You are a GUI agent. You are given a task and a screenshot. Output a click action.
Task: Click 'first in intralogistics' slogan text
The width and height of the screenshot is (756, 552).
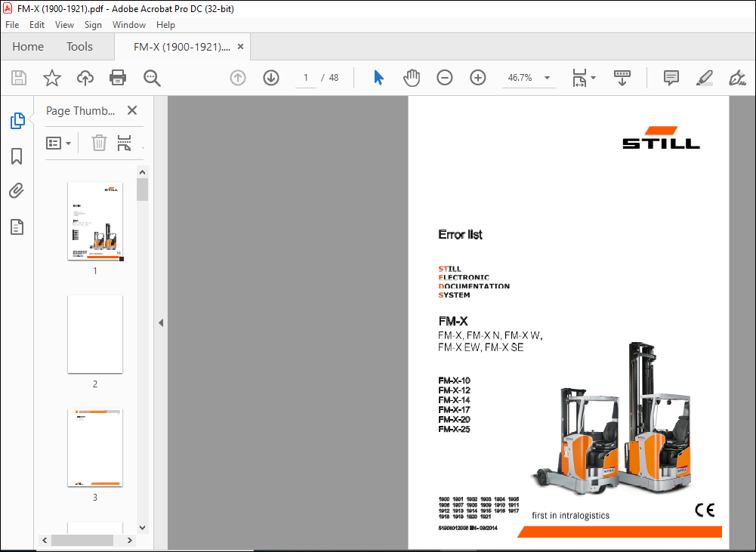[570, 515]
